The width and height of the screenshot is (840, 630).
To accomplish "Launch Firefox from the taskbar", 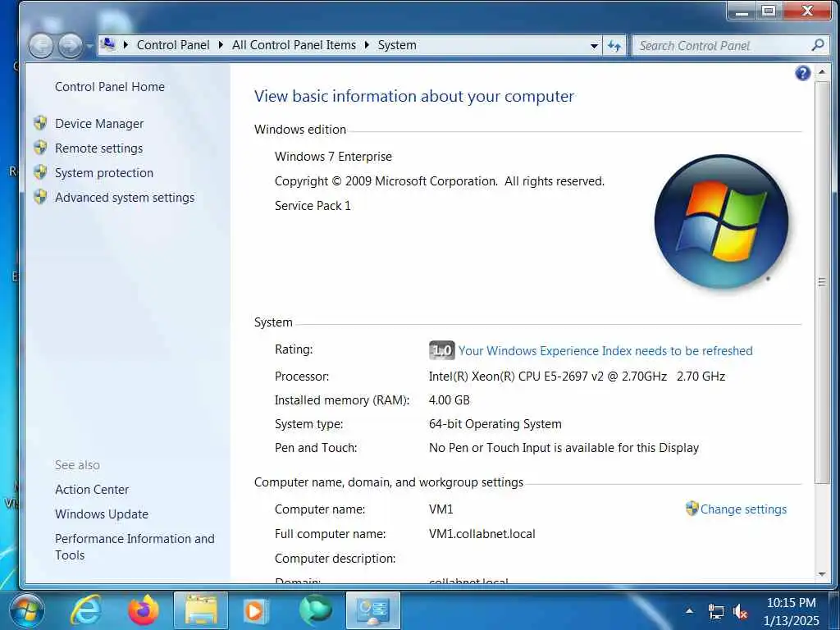I will (144, 610).
